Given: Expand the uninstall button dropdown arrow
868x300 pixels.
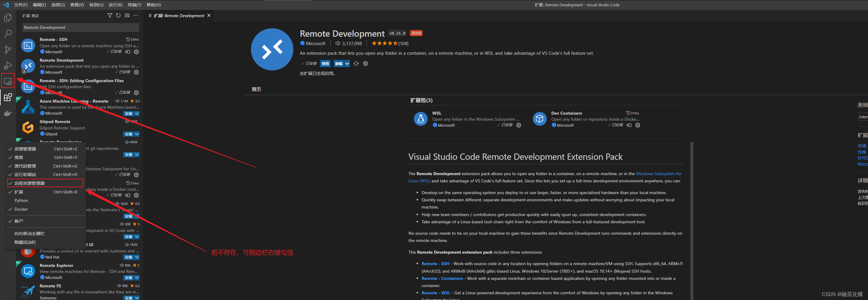Looking at the screenshot, I should coord(347,63).
